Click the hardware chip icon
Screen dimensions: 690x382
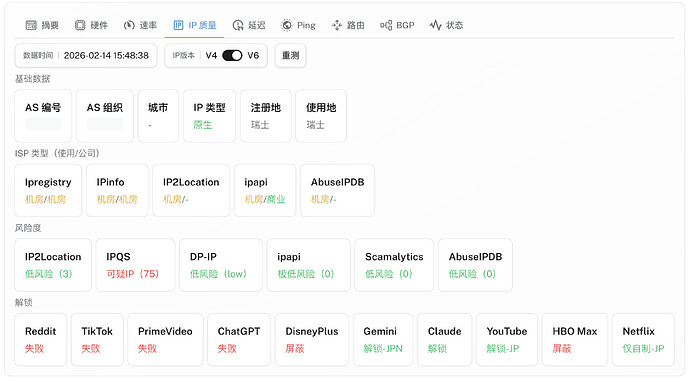coord(80,25)
